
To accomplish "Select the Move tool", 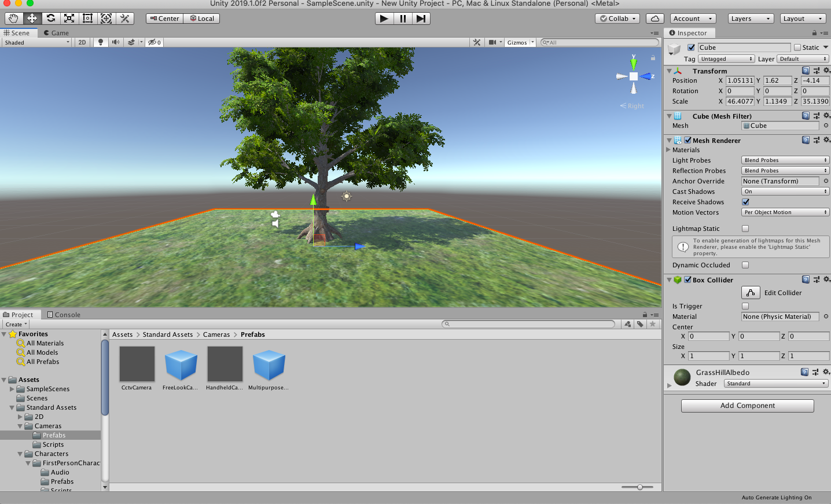I will point(32,19).
